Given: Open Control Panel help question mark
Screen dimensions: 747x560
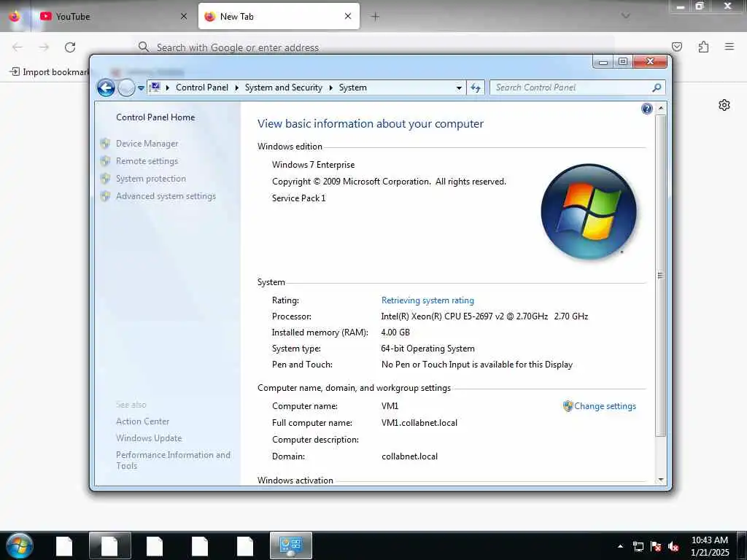Looking at the screenshot, I should point(646,109).
